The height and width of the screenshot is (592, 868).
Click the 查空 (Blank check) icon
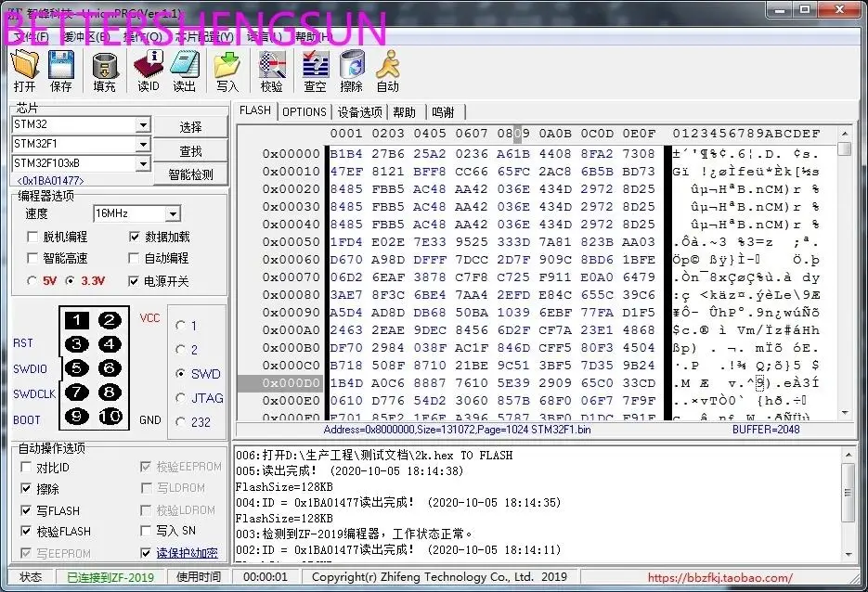(x=315, y=65)
